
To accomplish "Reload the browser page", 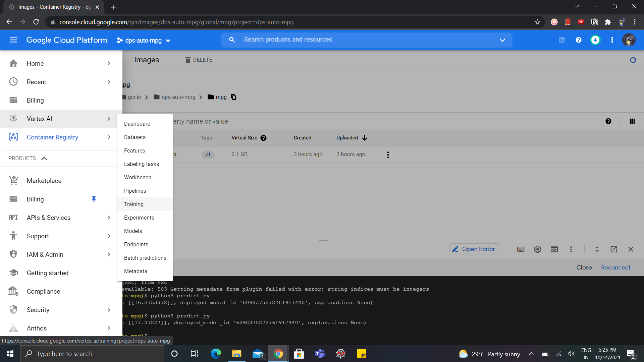I will (36, 22).
